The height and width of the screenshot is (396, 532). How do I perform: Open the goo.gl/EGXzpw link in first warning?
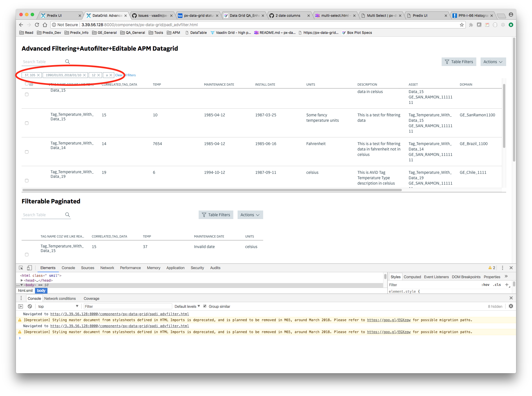[x=389, y=320]
